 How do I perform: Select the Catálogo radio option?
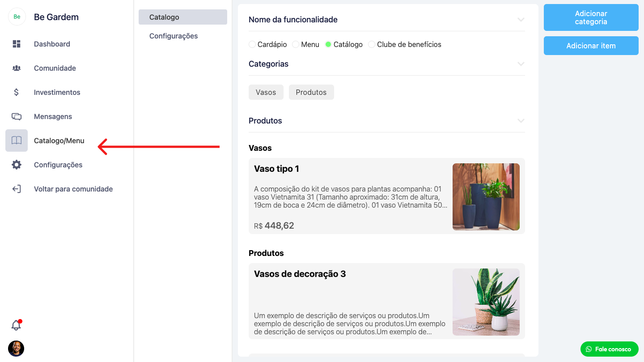pyautogui.click(x=328, y=44)
